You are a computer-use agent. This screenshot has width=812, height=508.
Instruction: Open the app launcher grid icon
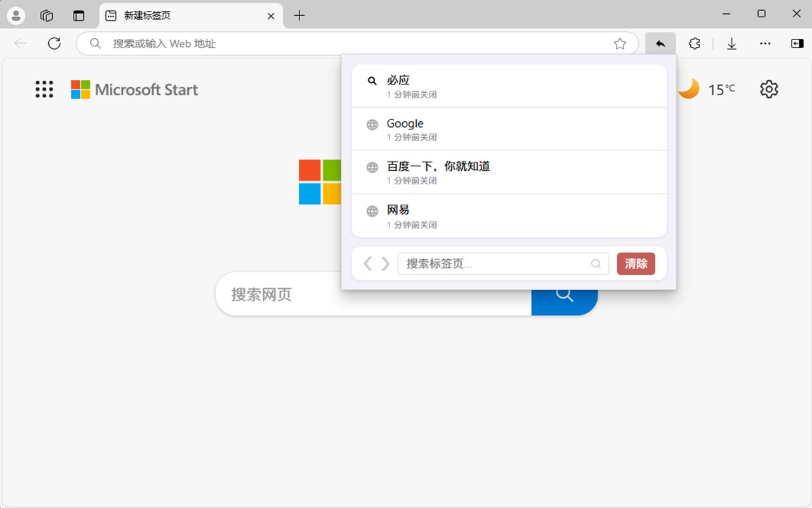pos(44,89)
